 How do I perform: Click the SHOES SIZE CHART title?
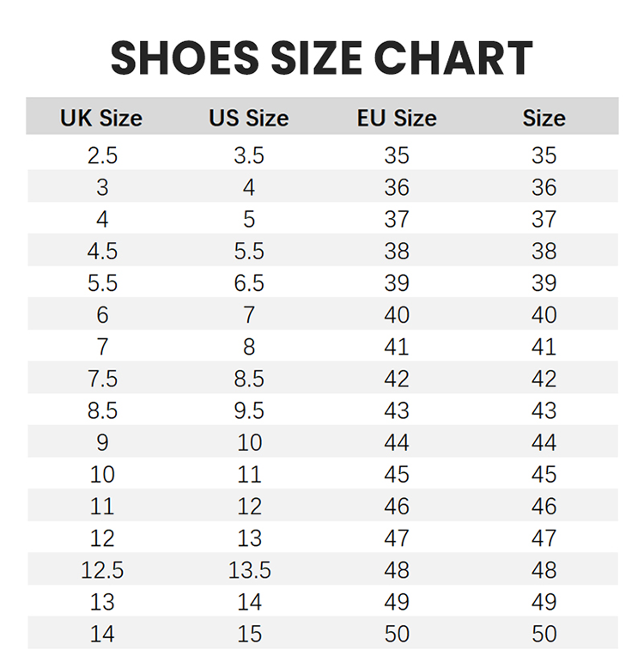[322, 58]
